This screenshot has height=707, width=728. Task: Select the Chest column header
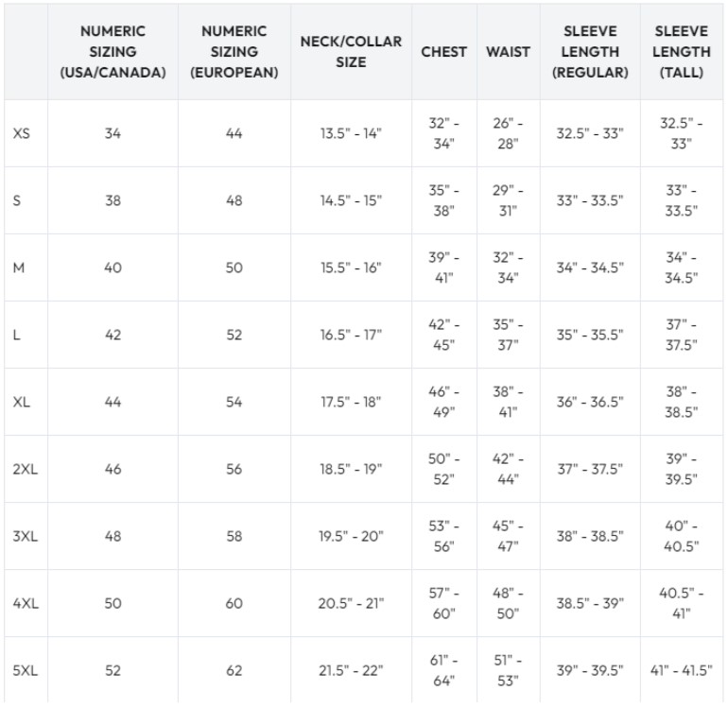[443, 52]
